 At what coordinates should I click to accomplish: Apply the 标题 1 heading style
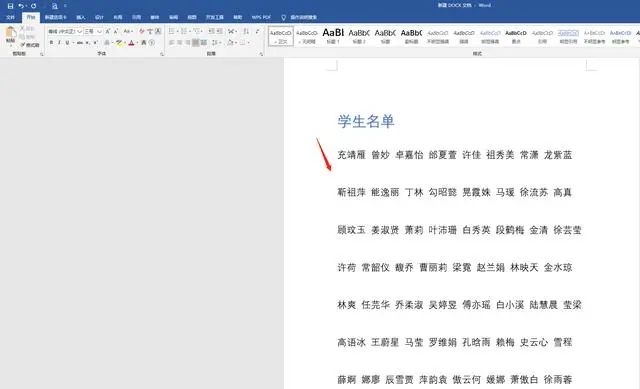tap(333, 36)
